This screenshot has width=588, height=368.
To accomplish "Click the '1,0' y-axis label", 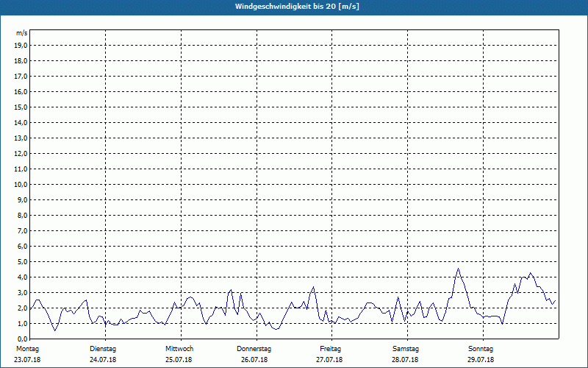I will point(21,324).
